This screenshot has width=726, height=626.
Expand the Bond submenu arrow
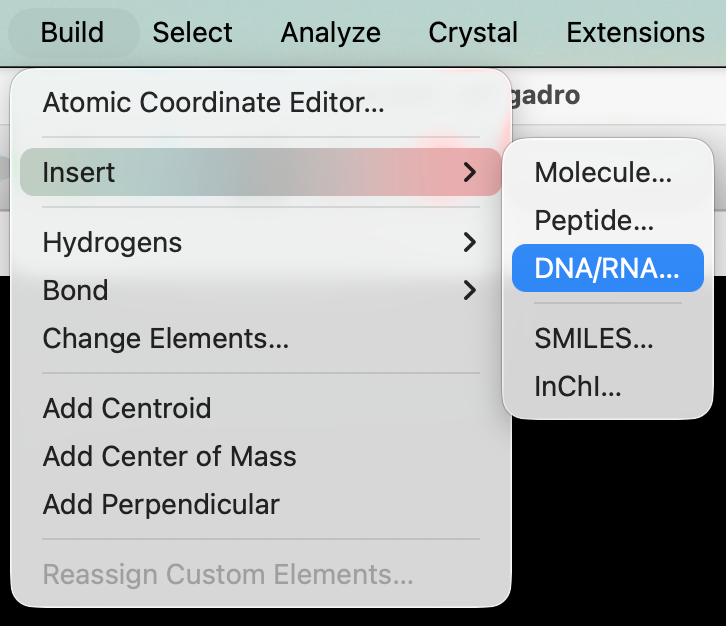pyautogui.click(x=469, y=290)
